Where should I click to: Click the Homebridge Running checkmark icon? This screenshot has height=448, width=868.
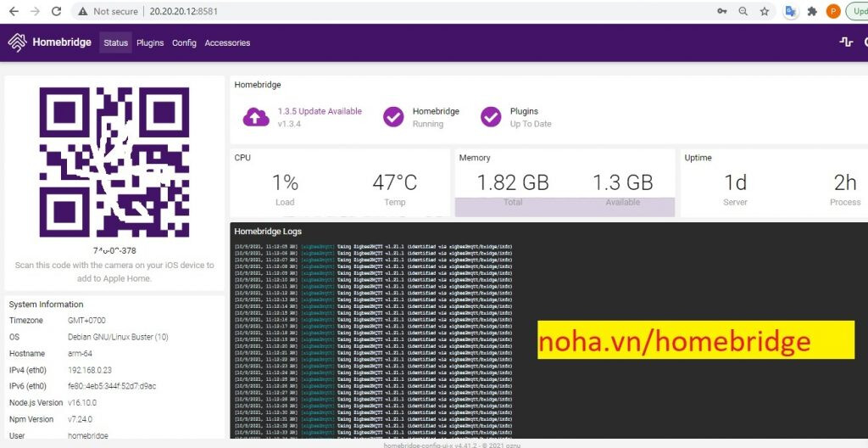click(x=393, y=117)
